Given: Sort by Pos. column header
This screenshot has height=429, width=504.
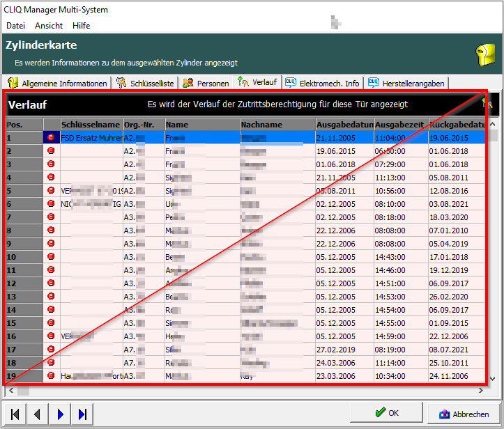Looking at the screenshot, I should point(24,125).
